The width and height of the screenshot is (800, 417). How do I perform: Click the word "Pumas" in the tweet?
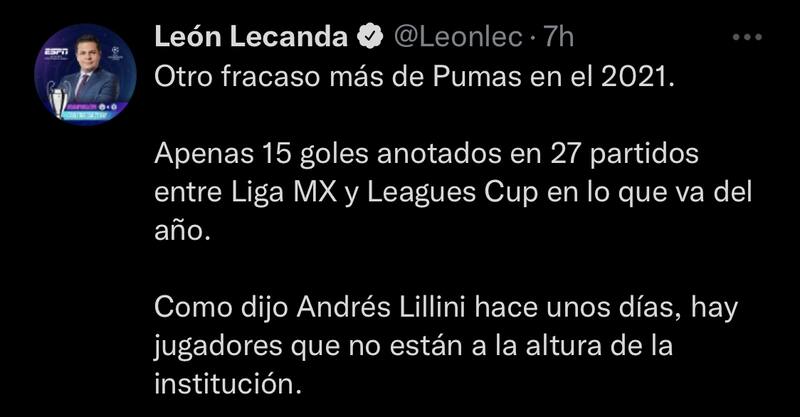click(x=463, y=78)
